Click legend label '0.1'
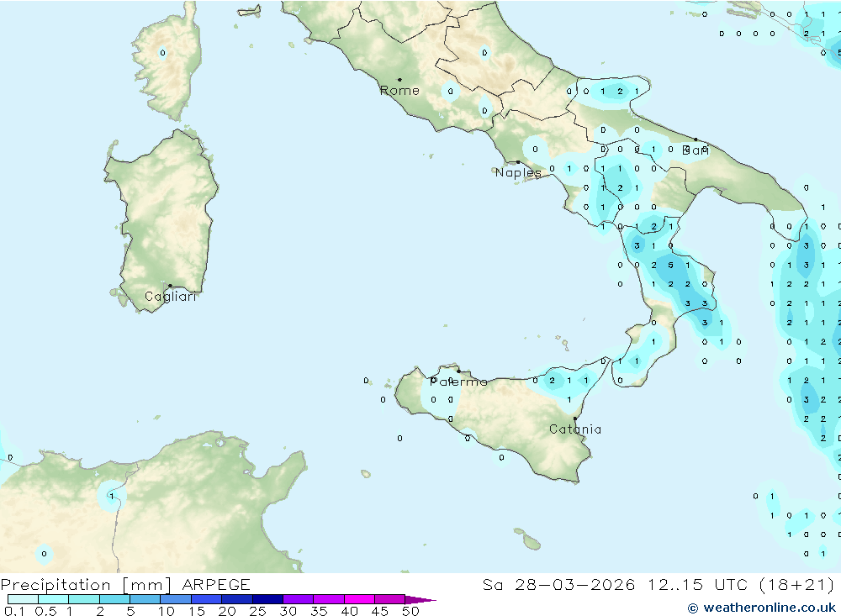This screenshot has width=841, height=616. [x=14, y=611]
